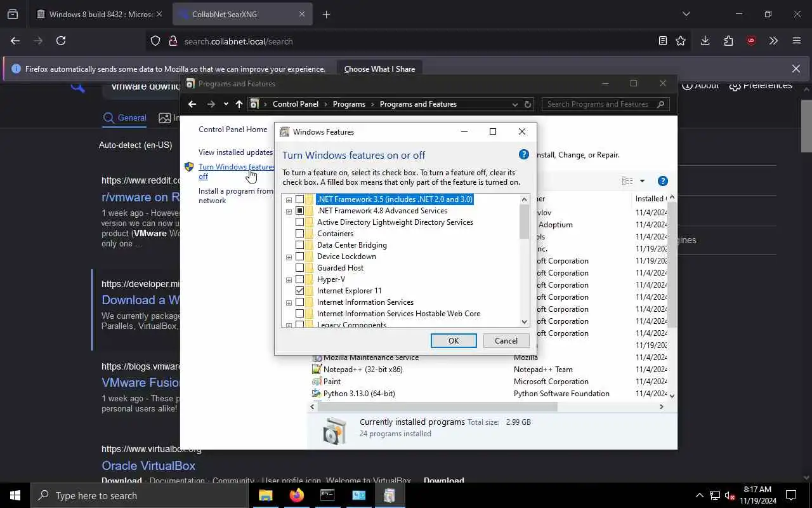Screen dimensions: 812x508
Task: Open recent locations dropdown next to forward arrow
Action: click(x=226, y=104)
